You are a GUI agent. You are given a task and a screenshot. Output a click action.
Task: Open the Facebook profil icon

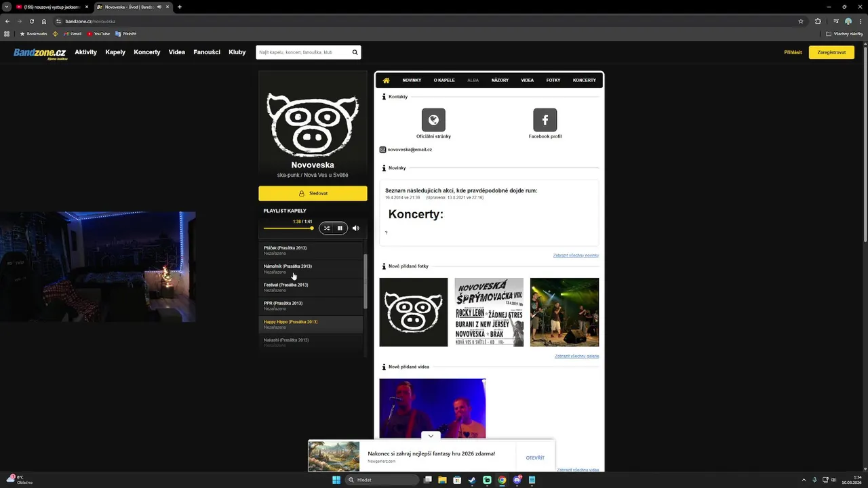click(x=545, y=120)
